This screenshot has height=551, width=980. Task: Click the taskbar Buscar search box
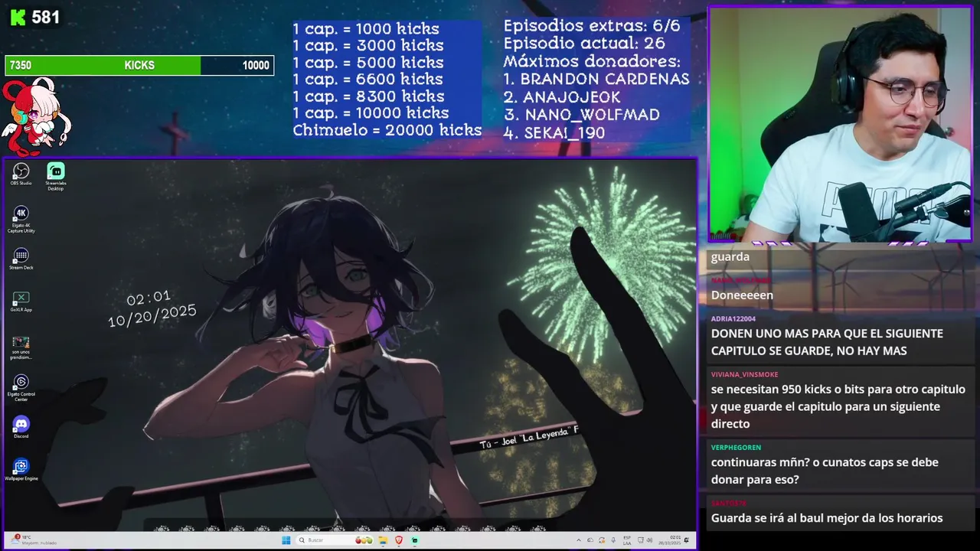[335, 540]
